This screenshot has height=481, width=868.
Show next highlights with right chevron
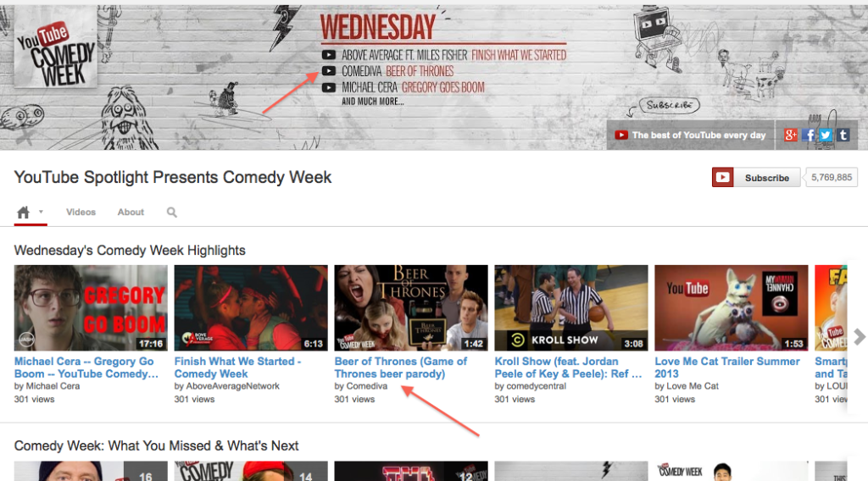coord(859,336)
